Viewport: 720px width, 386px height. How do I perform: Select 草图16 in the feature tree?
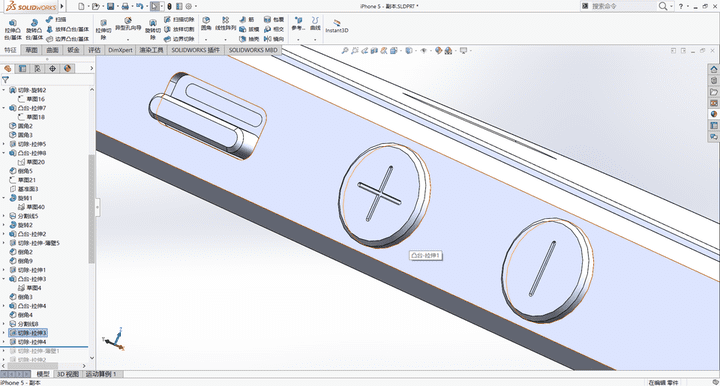coord(31,99)
